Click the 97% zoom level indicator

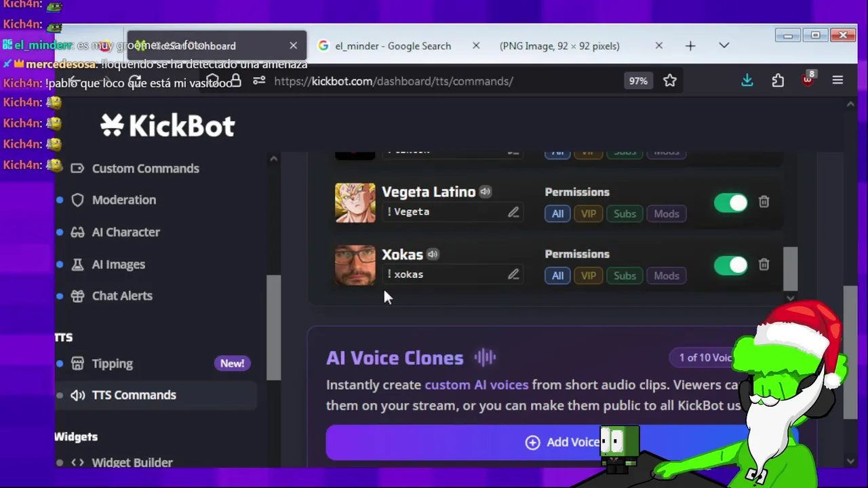pos(638,81)
